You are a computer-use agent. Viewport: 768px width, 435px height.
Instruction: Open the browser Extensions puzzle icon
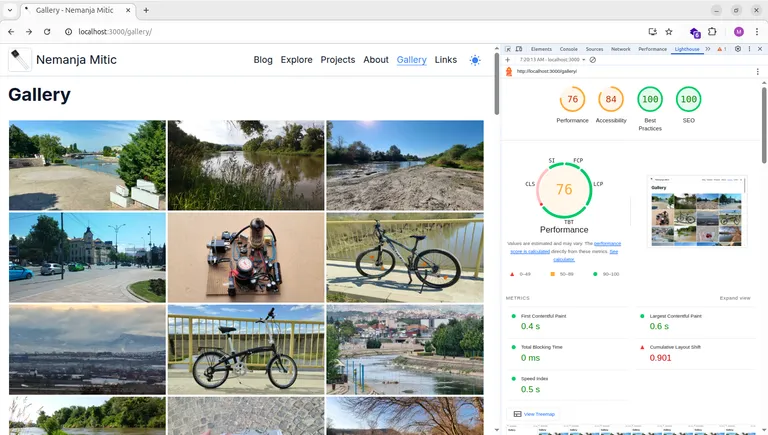coord(712,32)
